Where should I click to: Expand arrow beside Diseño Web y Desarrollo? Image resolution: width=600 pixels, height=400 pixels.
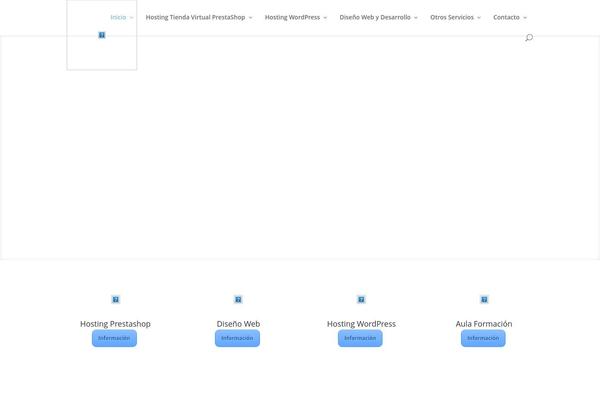pyautogui.click(x=416, y=18)
